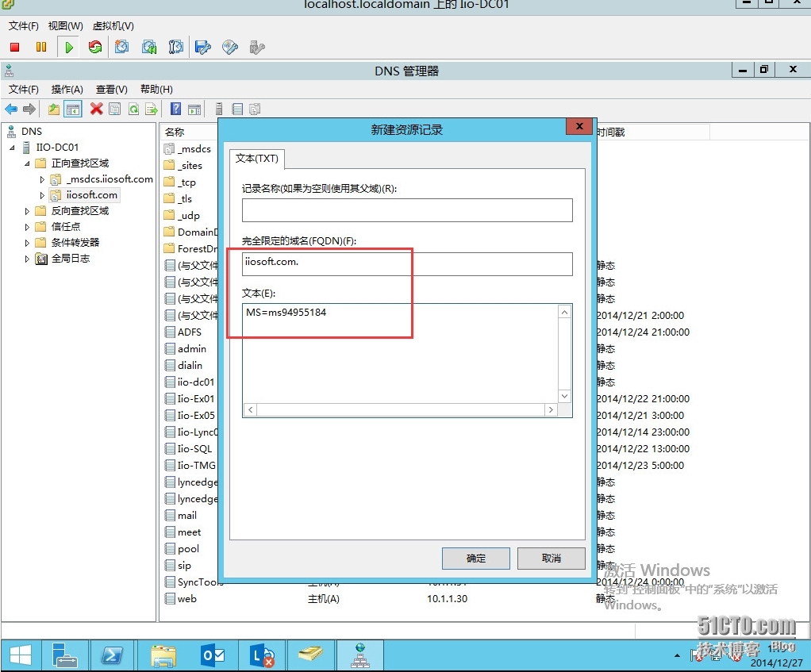This screenshot has width=811, height=672.
Task: Expand the 信任点 folder
Action: (x=27, y=227)
